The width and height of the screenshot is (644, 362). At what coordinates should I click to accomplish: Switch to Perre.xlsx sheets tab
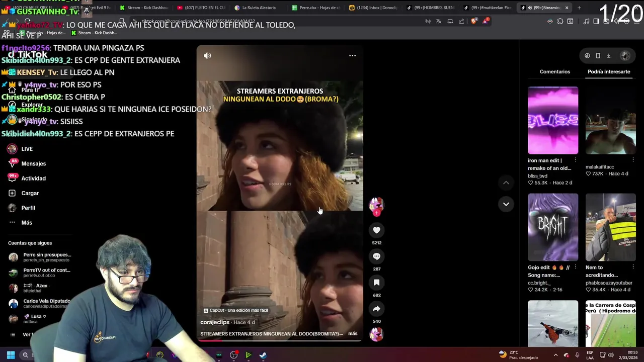click(315, 8)
